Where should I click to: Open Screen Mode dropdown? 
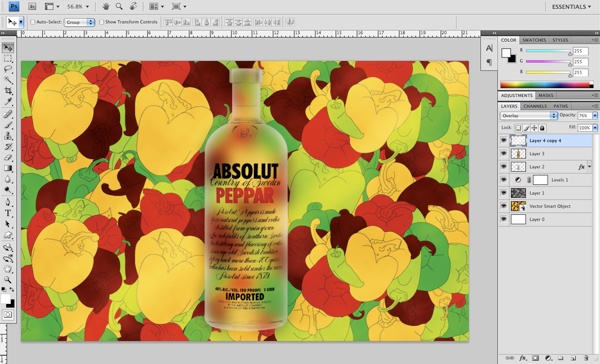click(x=179, y=7)
